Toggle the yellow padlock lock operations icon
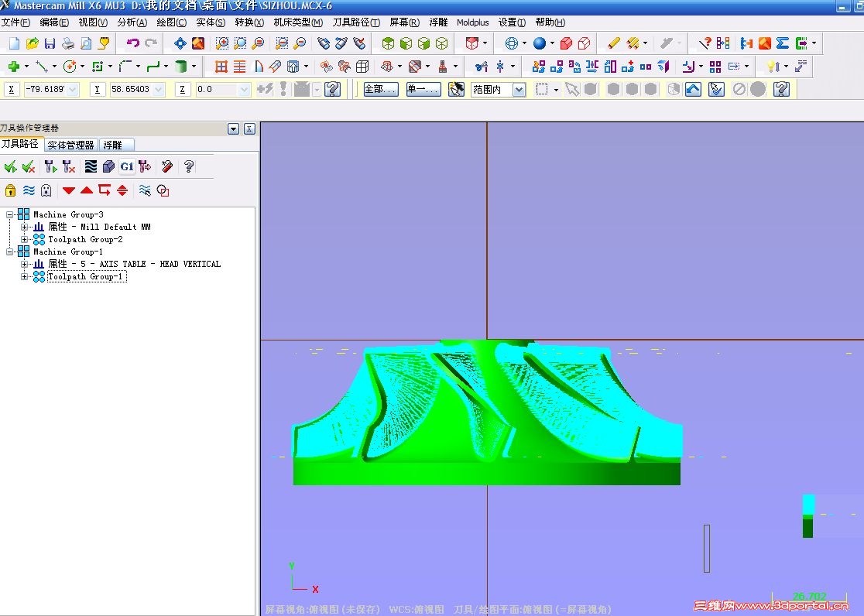 [x=11, y=190]
